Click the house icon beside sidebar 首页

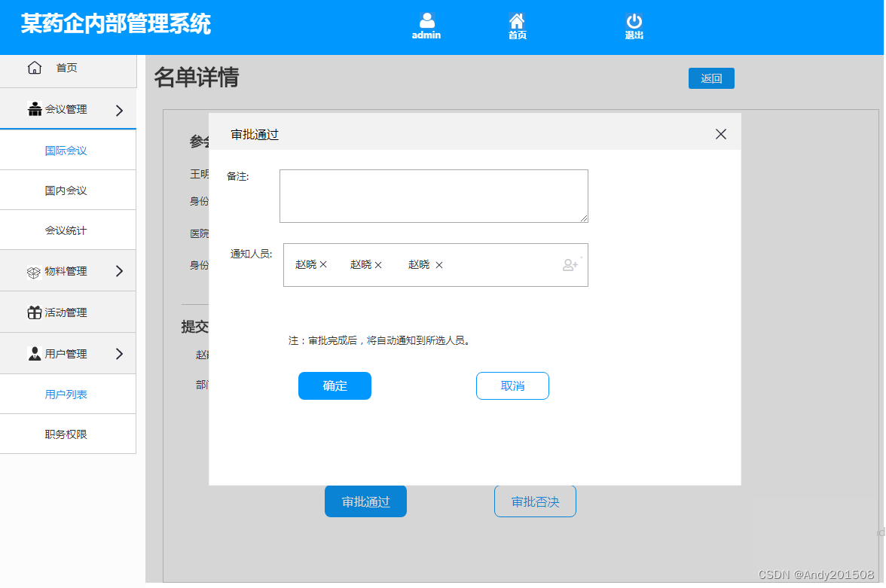point(34,67)
